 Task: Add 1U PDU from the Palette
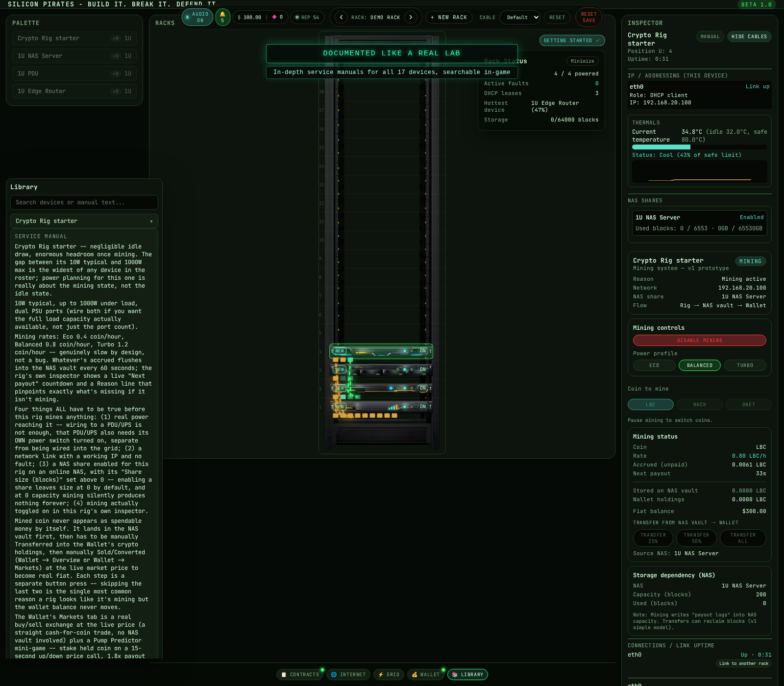pos(74,73)
